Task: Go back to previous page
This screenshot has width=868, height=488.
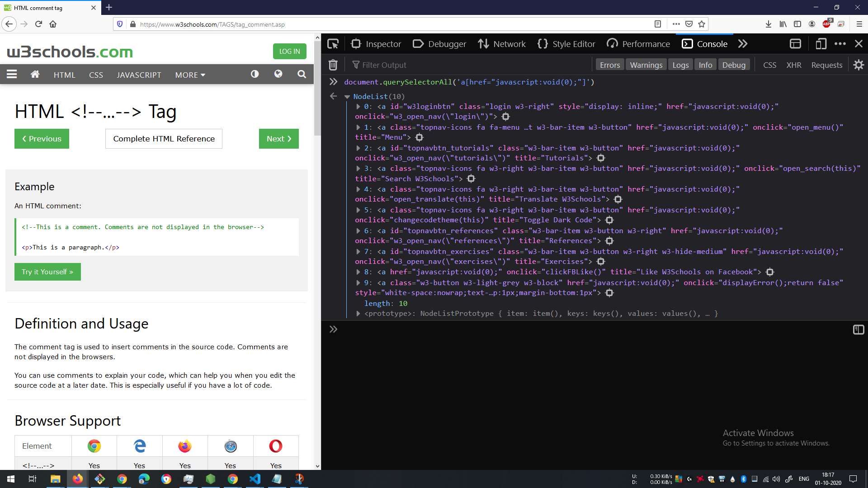Action: coord(9,24)
